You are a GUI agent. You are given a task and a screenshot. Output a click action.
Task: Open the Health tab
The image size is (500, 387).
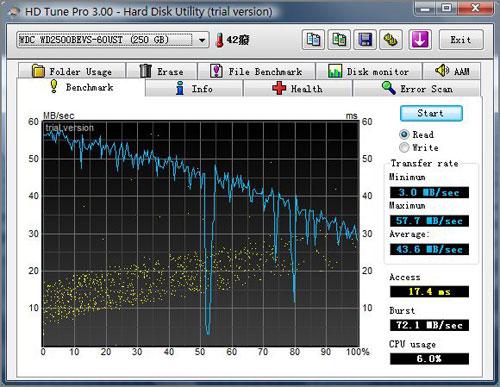[x=298, y=89]
